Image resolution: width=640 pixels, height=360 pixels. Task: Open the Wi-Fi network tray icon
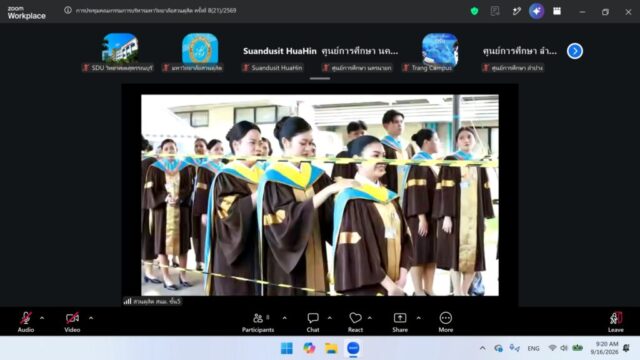point(552,348)
